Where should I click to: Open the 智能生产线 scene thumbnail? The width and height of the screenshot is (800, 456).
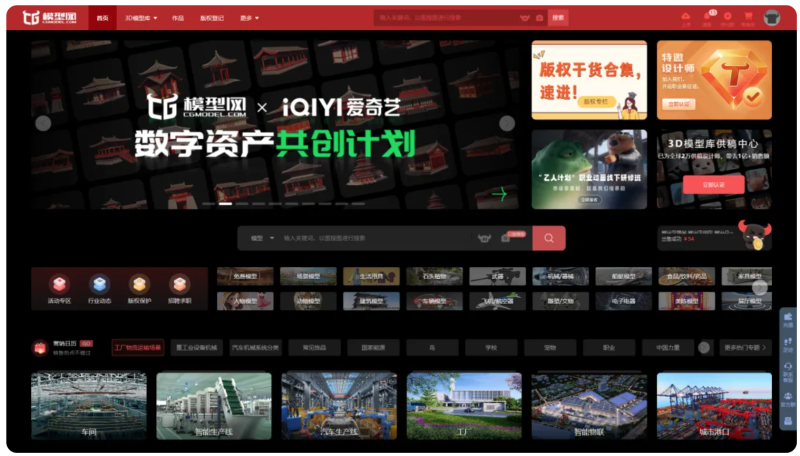click(x=214, y=406)
